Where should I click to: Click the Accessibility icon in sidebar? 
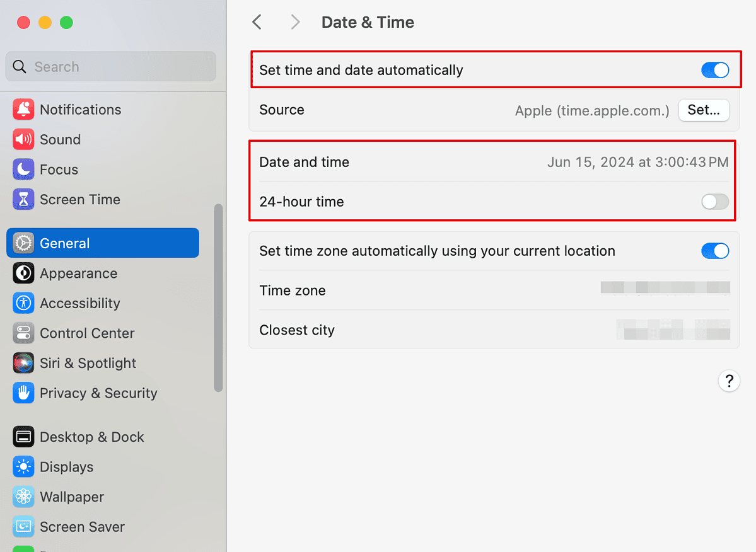pos(23,303)
